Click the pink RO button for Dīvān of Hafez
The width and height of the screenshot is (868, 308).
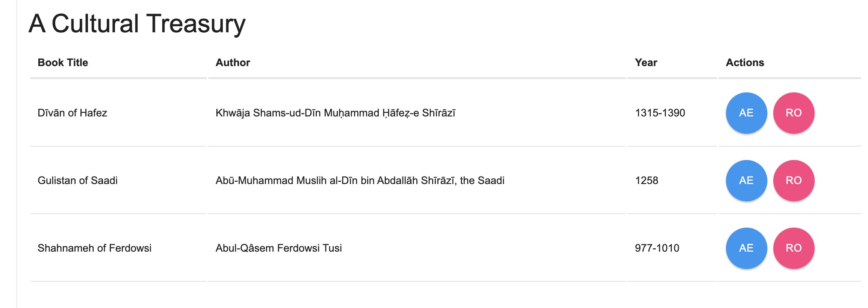[x=794, y=113]
